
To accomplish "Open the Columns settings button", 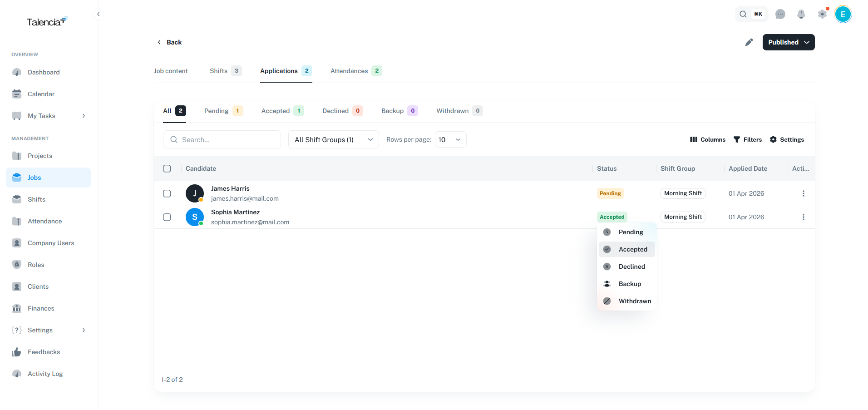I will (707, 139).
